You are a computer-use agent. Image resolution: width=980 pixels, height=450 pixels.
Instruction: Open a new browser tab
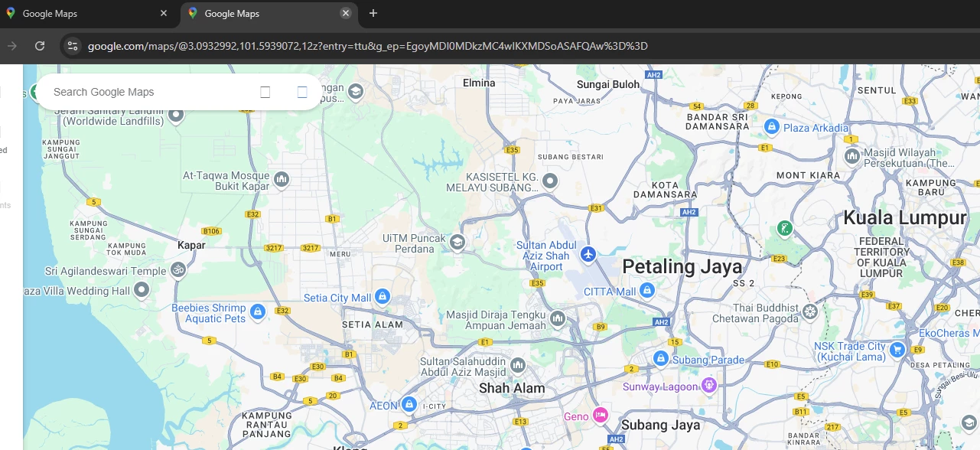pyautogui.click(x=373, y=13)
